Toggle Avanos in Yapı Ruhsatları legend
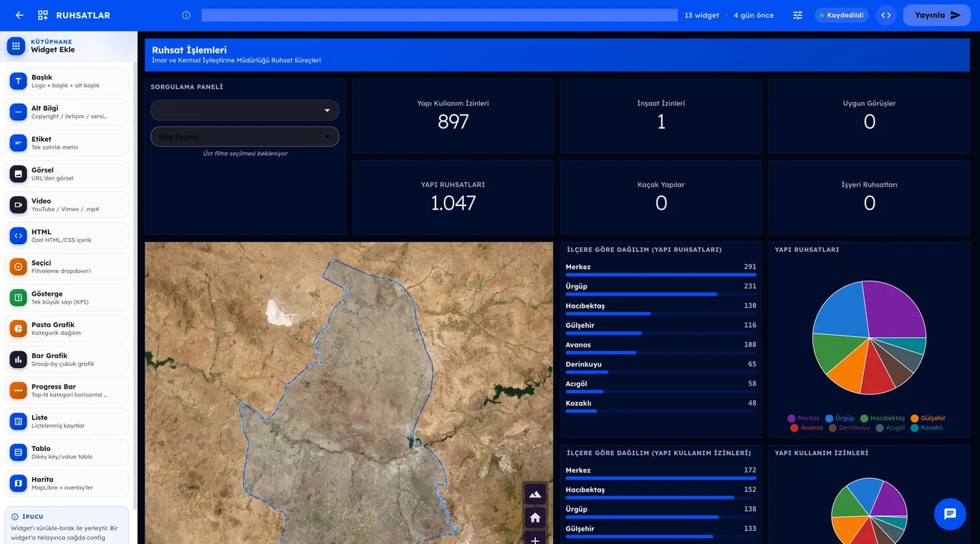The width and height of the screenshot is (980, 544). point(807,428)
